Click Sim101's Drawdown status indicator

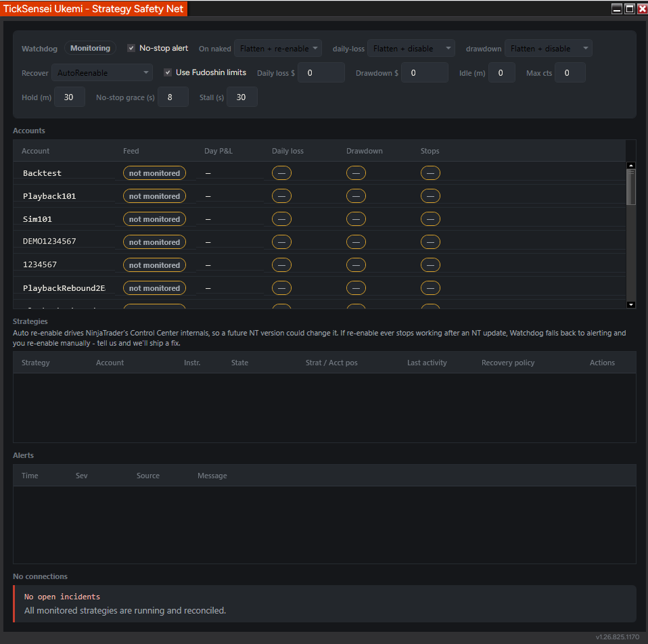(356, 219)
